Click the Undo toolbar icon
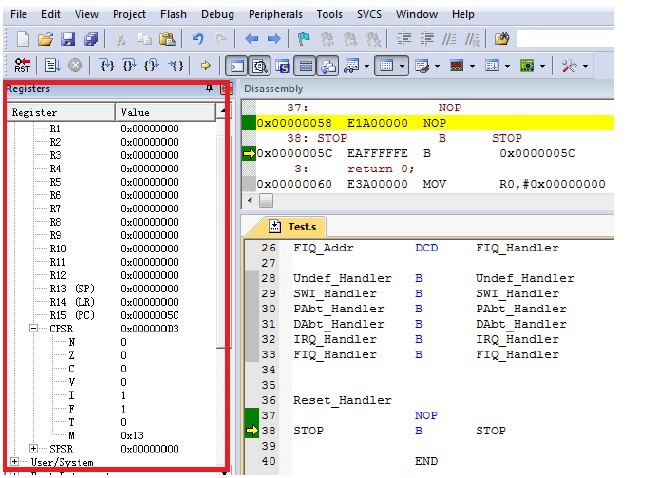 (x=197, y=39)
